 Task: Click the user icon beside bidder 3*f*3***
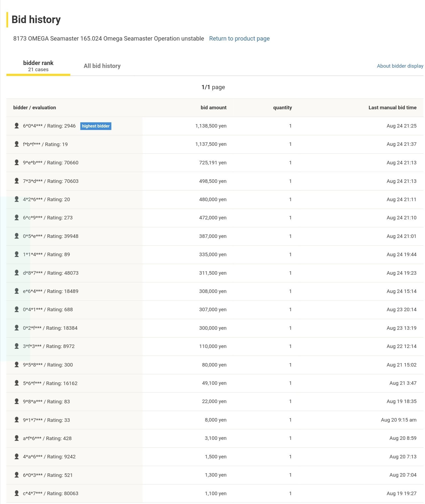[x=17, y=346]
